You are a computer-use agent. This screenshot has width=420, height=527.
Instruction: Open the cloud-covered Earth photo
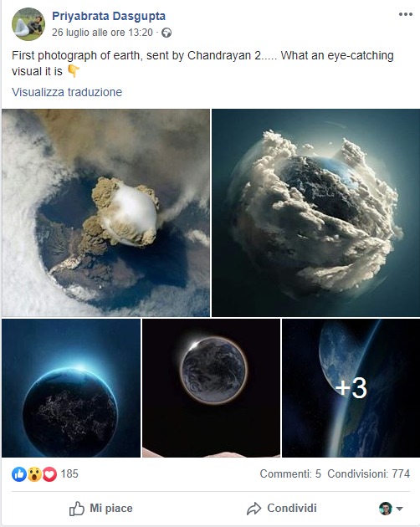tap(315, 212)
